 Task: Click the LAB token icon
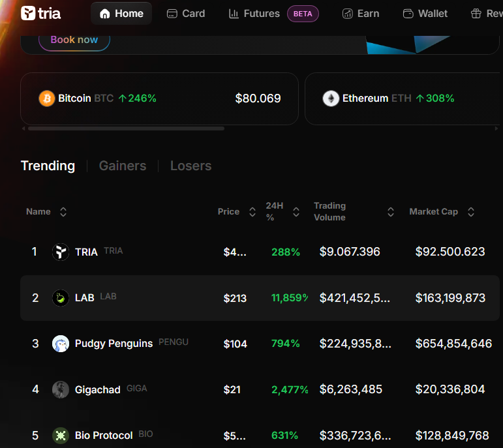click(61, 298)
